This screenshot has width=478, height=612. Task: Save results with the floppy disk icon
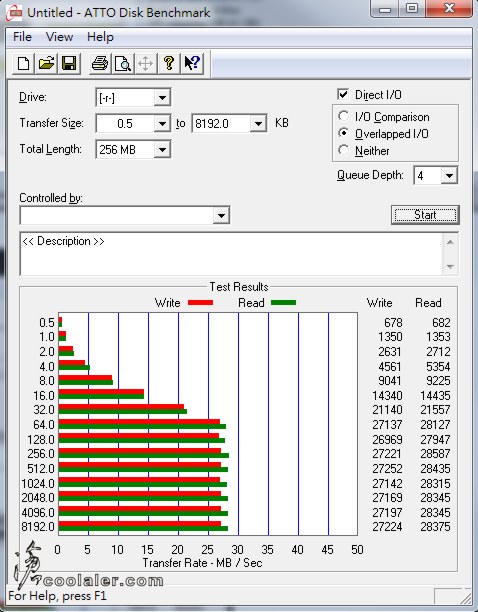pos(69,63)
